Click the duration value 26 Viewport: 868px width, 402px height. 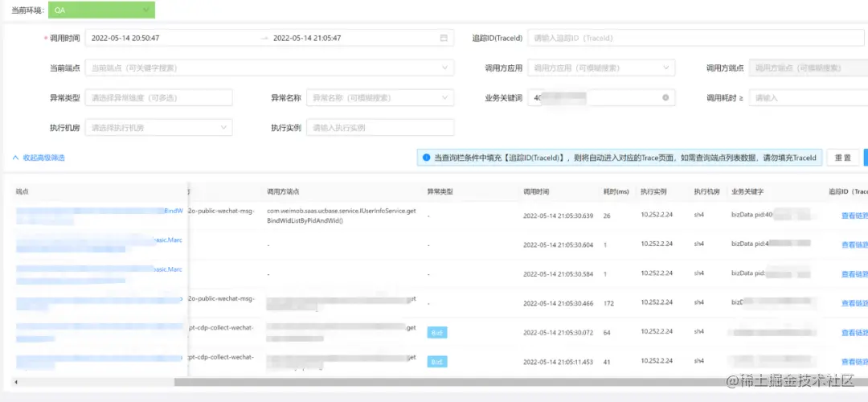(x=607, y=215)
